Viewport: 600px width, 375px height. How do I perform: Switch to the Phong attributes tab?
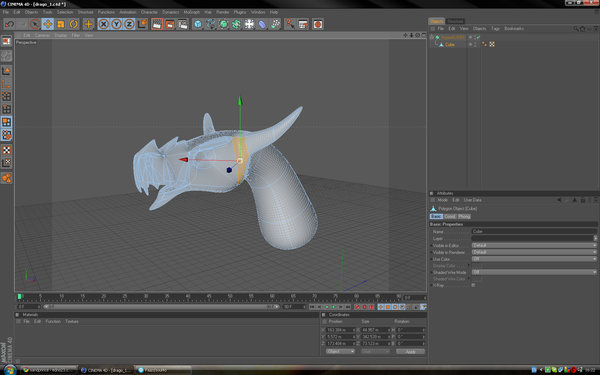pos(464,217)
